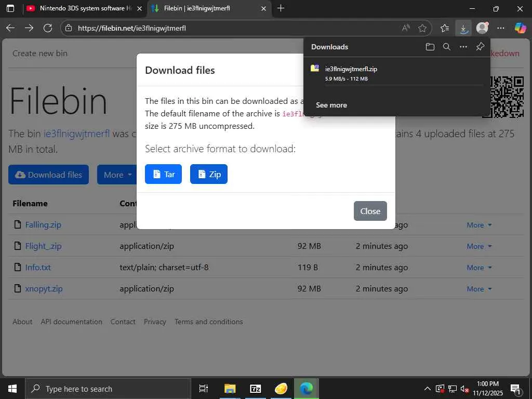Image resolution: width=532 pixels, height=399 pixels.
Task: Open the ie3flnigwjtmerfl bin link
Action: tap(77, 134)
